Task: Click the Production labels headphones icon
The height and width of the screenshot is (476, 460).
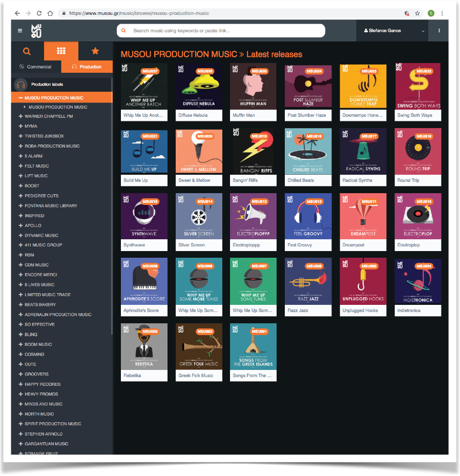Action: pyautogui.click(x=20, y=85)
